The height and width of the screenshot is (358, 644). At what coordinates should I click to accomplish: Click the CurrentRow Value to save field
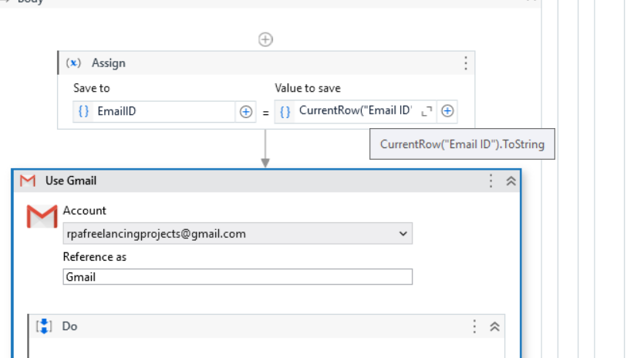click(x=355, y=112)
